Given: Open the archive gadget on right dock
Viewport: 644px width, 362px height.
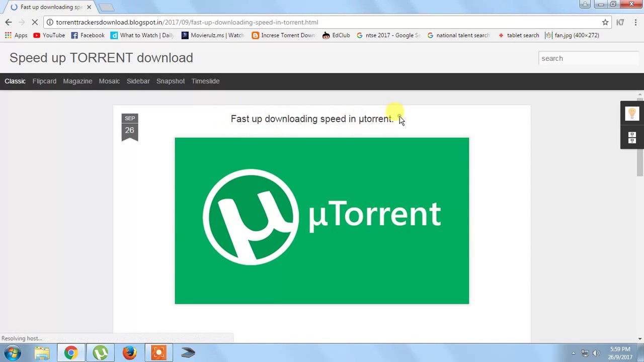Looking at the screenshot, I should (x=632, y=137).
